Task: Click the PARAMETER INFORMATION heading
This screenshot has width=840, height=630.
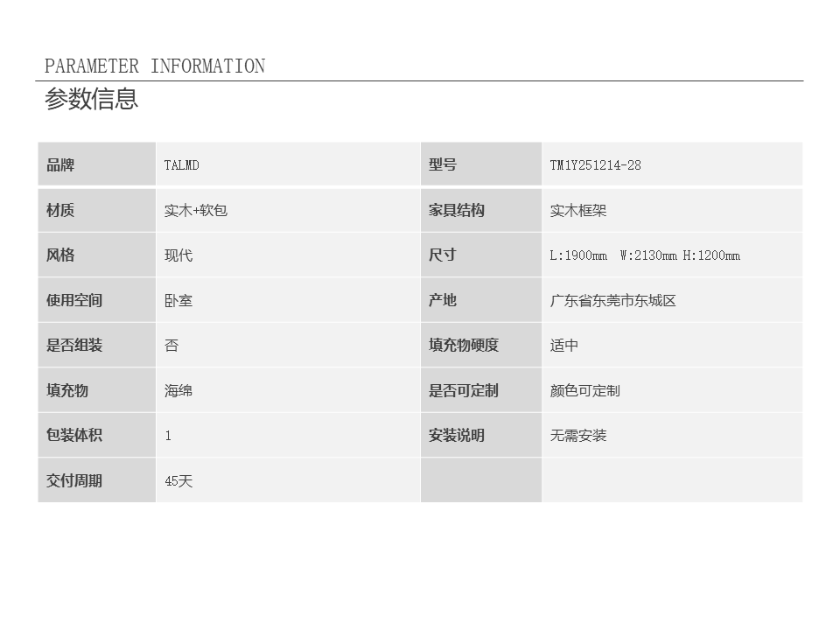Action: click(x=154, y=66)
